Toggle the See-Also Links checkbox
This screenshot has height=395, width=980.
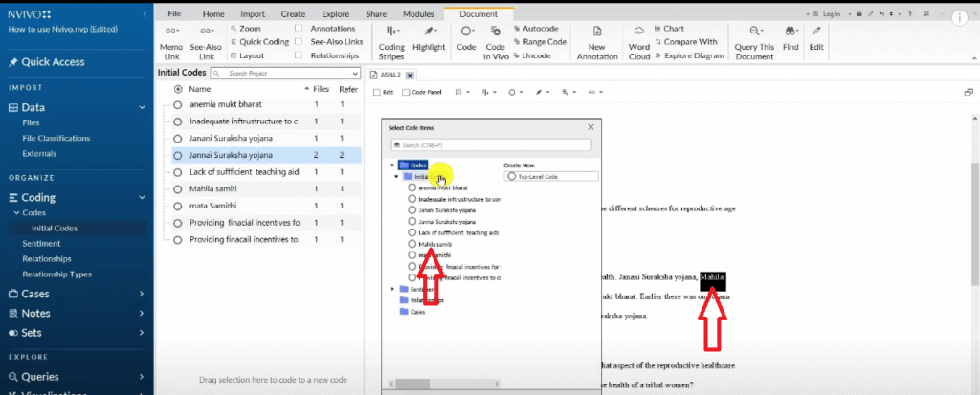point(299,42)
